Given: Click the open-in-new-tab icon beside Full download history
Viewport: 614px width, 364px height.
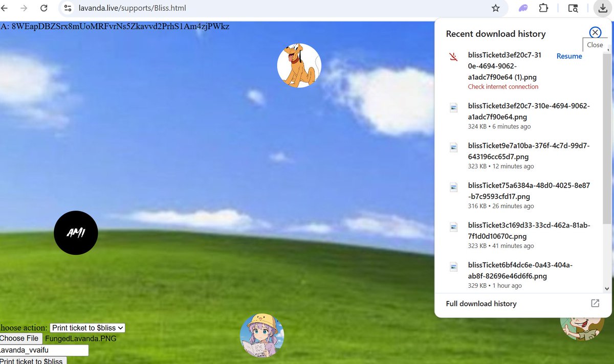Looking at the screenshot, I should click(x=595, y=304).
